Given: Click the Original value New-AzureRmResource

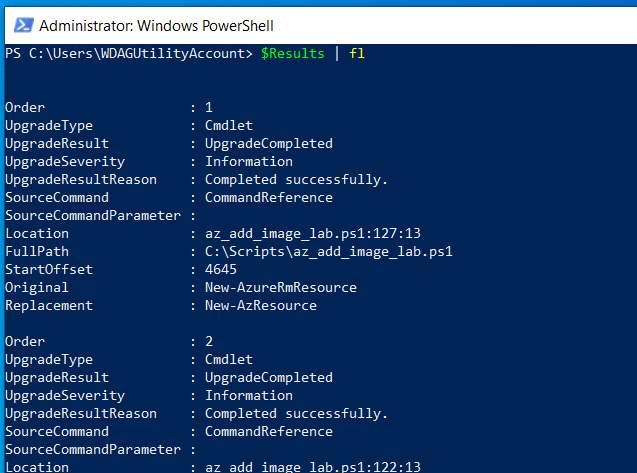Looking at the screenshot, I should click(280, 287).
